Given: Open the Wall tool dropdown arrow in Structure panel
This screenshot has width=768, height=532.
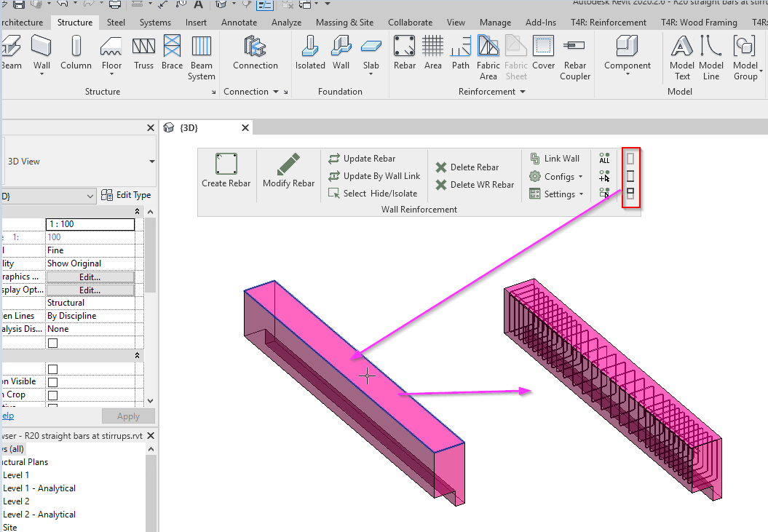Looking at the screenshot, I should [x=41, y=74].
